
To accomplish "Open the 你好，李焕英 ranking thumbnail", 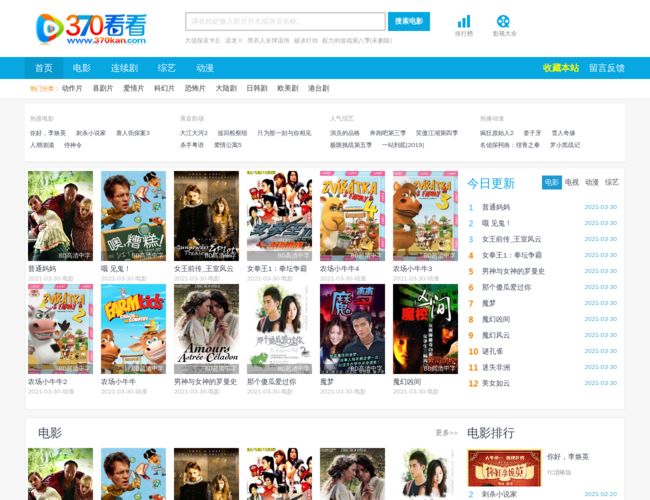I will (504, 467).
